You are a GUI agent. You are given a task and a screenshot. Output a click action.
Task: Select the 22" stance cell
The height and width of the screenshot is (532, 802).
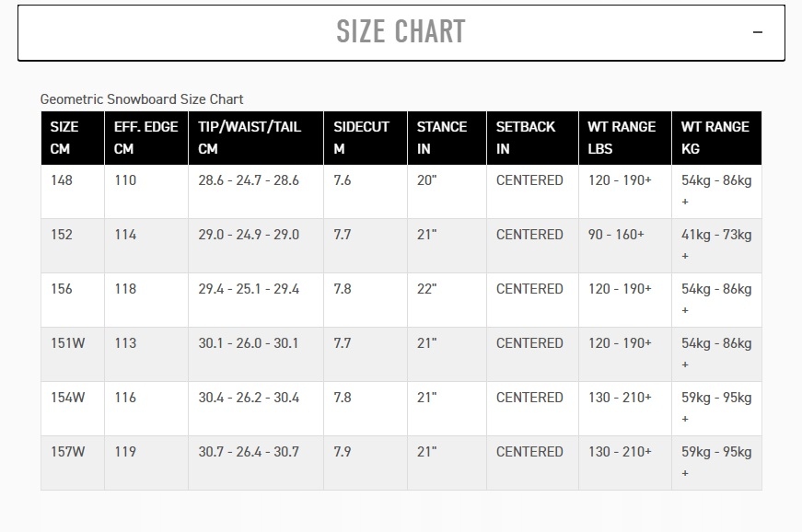pos(426,289)
